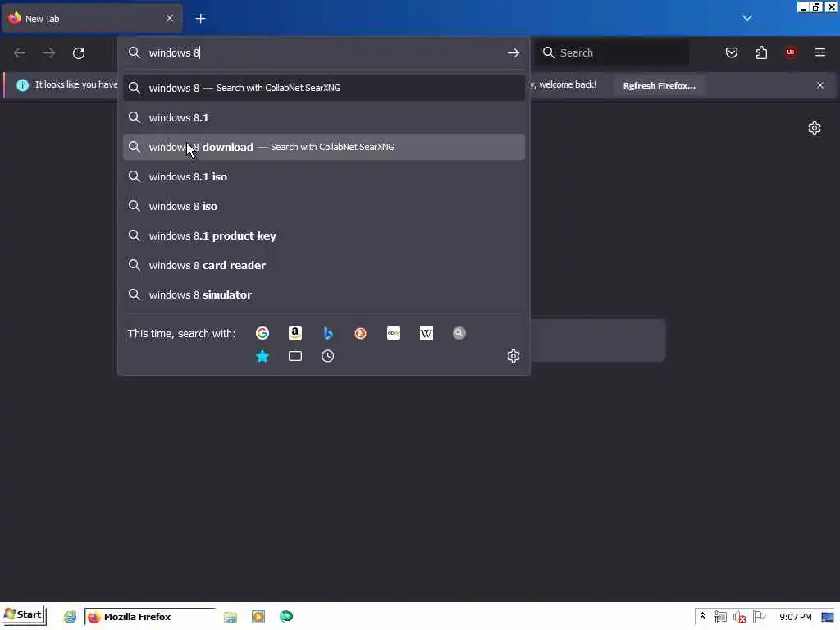Open the green globe taskbar icon
The height and width of the screenshot is (630, 840).
pyautogui.click(x=286, y=617)
